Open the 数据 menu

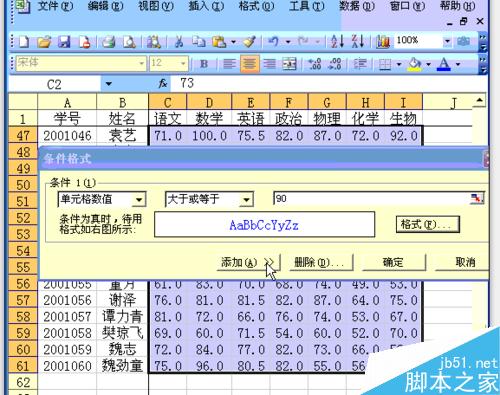coord(357,6)
